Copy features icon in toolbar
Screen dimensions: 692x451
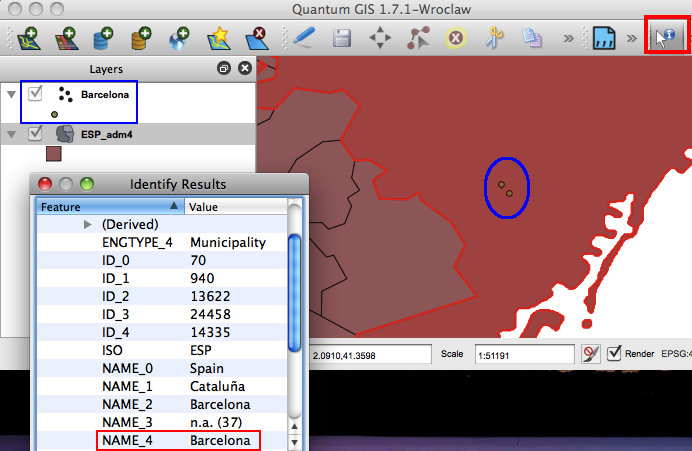pyautogui.click(x=532, y=38)
